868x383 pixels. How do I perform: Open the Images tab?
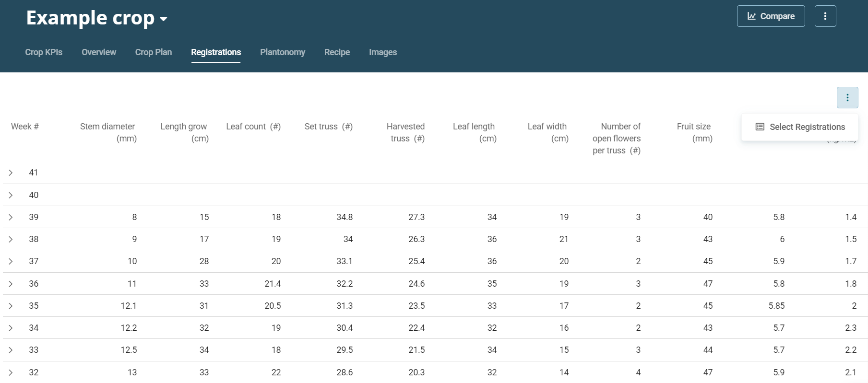point(383,52)
